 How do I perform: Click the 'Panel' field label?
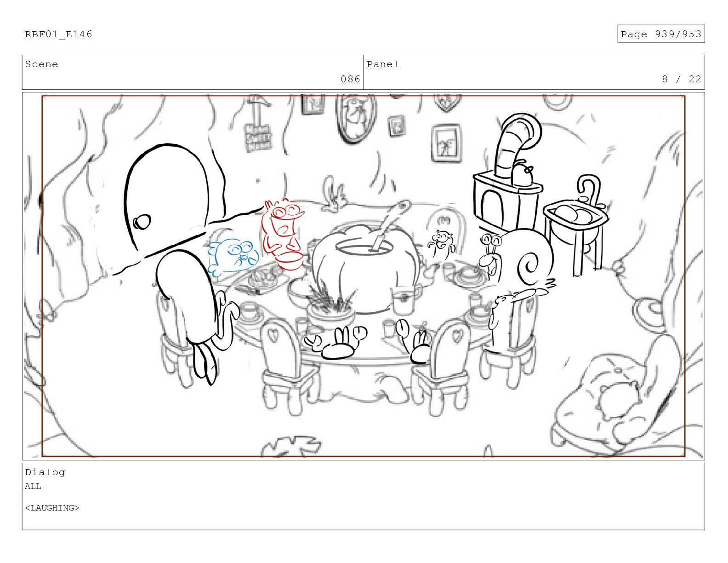[383, 64]
